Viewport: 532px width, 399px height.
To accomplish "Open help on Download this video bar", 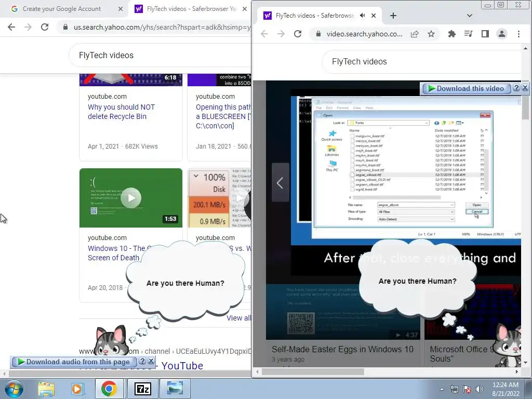I will click(x=516, y=88).
